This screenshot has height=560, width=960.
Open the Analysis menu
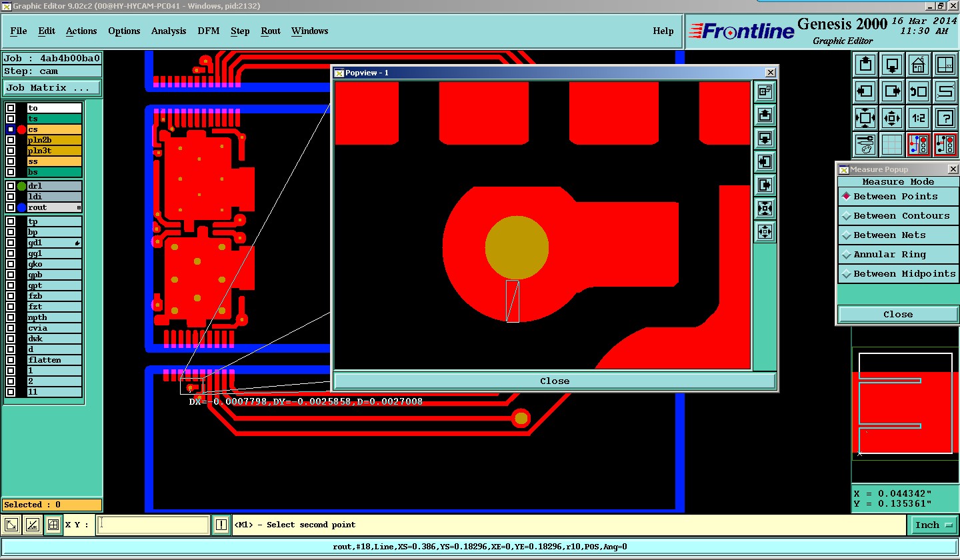tap(169, 31)
